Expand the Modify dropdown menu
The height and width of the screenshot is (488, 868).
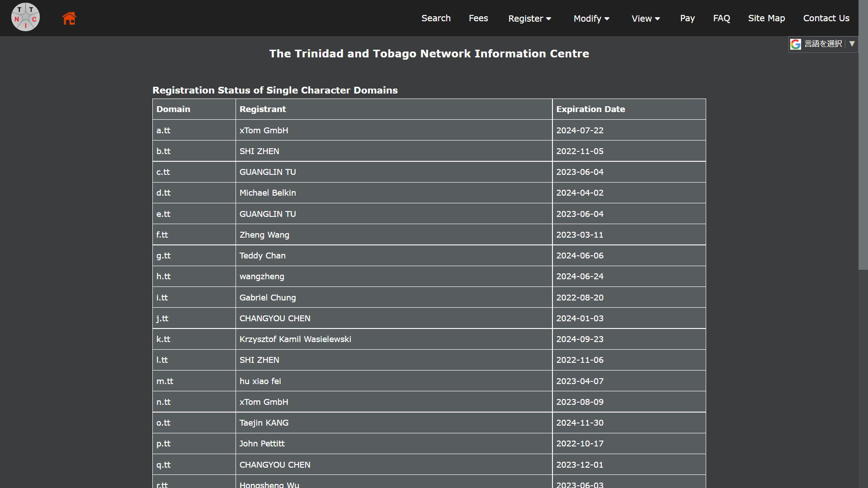coord(591,19)
